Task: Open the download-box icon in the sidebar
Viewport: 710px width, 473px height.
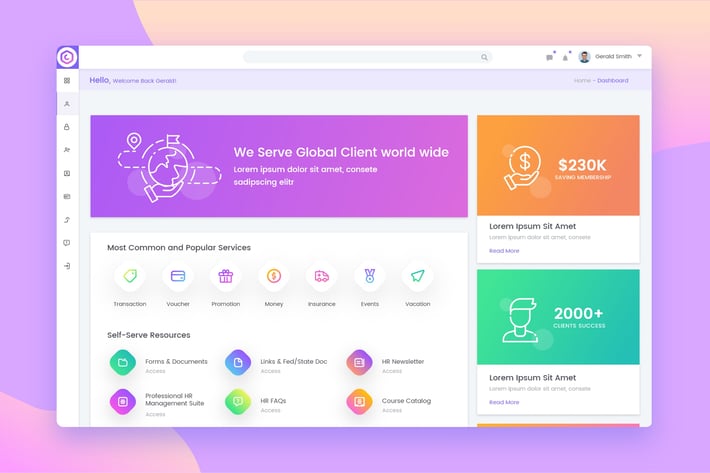Action: [x=67, y=173]
